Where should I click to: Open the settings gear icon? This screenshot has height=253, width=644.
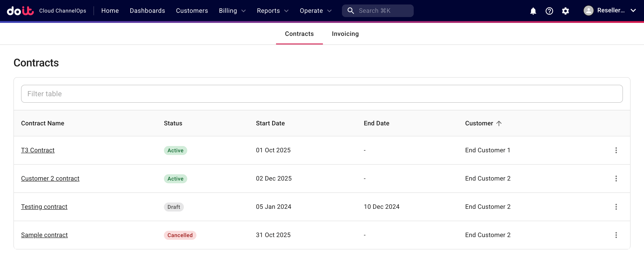coord(565,11)
